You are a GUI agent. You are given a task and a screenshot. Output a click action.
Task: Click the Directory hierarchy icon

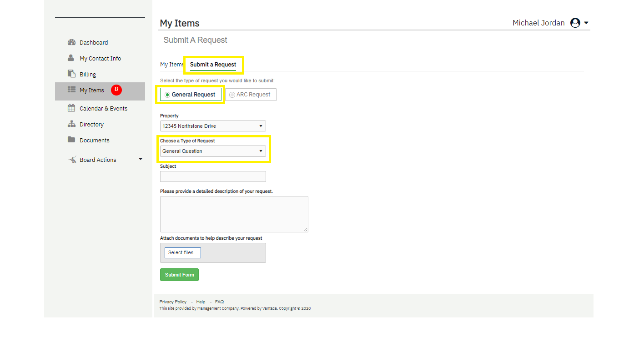pos(71,124)
